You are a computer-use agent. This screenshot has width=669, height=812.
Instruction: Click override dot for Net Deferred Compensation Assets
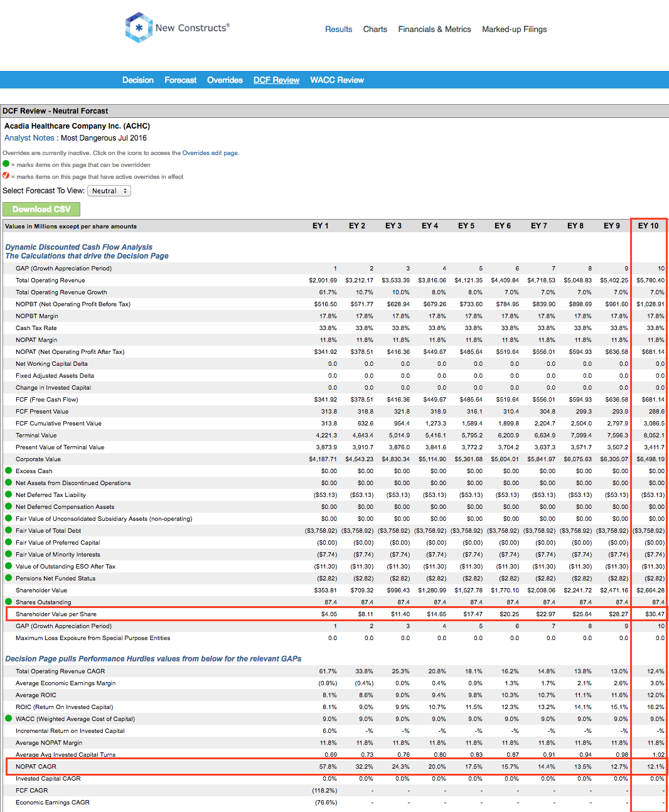[9, 506]
